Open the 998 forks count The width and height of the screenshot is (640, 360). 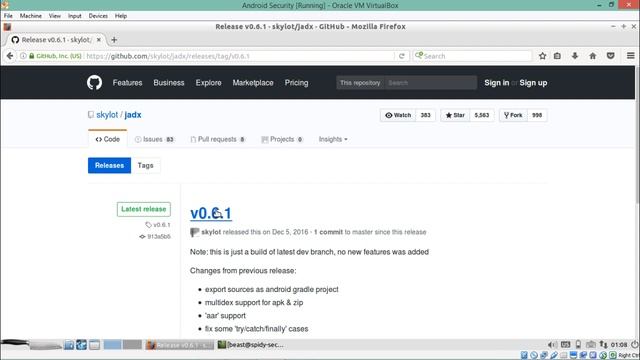pyautogui.click(x=537, y=115)
